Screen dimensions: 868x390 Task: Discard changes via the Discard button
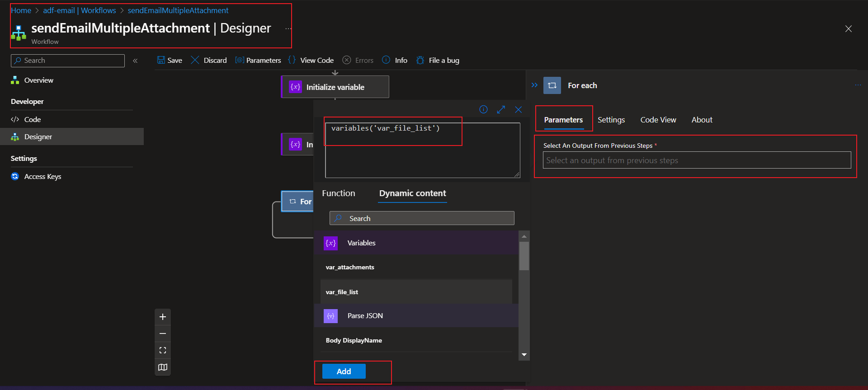click(209, 60)
